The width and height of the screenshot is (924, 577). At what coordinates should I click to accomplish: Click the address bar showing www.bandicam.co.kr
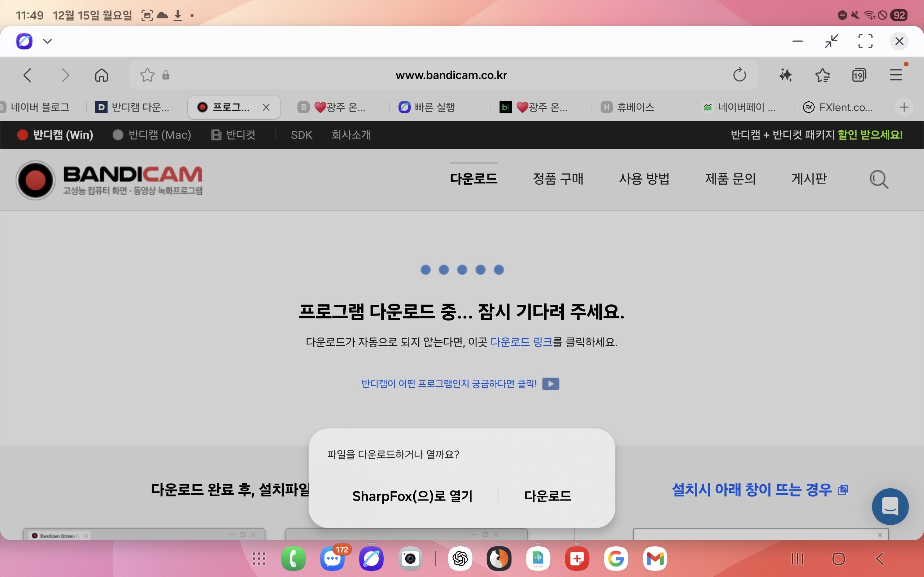(x=451, y=75)
